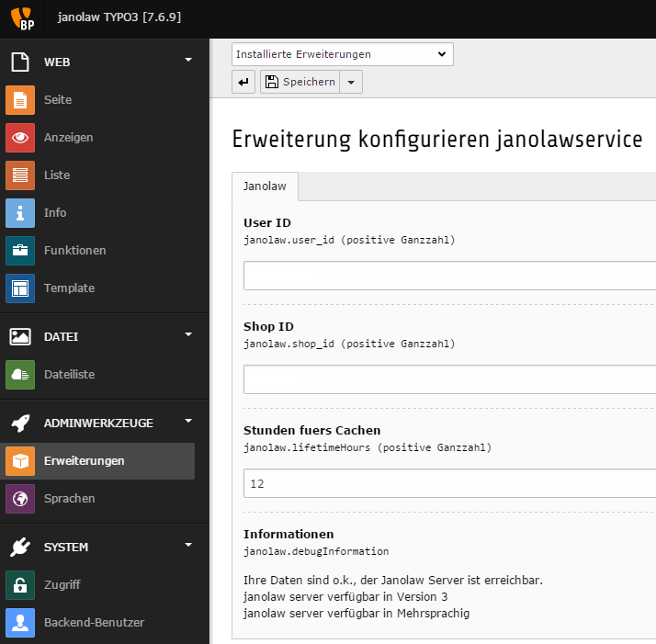Click the DATEI section image icon
The width and height of the screenshot is (656, 644).
(20, 336)
